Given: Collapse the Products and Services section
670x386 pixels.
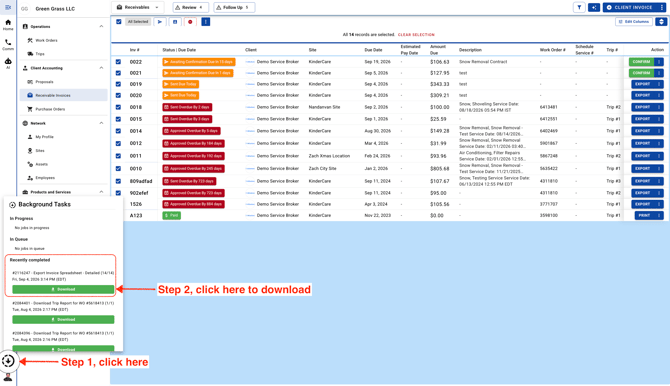Looking at the screenshot, I should (x=101, y=192).
